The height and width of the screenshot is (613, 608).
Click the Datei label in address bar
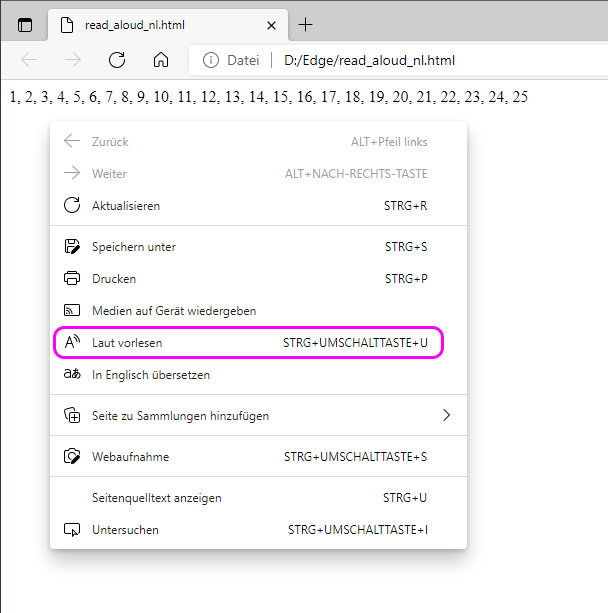243,61
